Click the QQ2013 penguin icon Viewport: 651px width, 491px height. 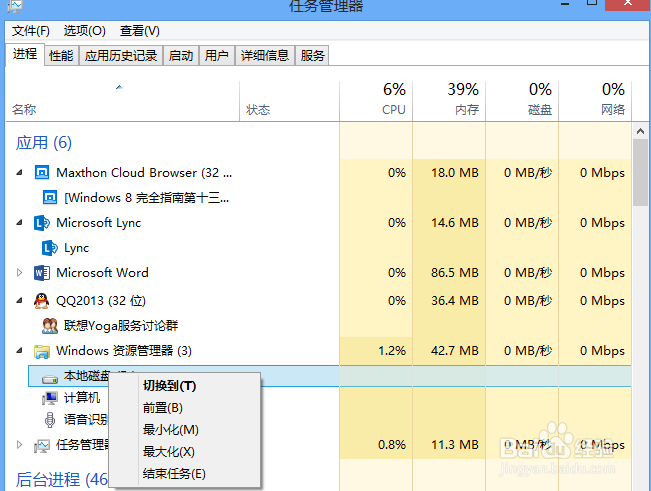(42, 301)
